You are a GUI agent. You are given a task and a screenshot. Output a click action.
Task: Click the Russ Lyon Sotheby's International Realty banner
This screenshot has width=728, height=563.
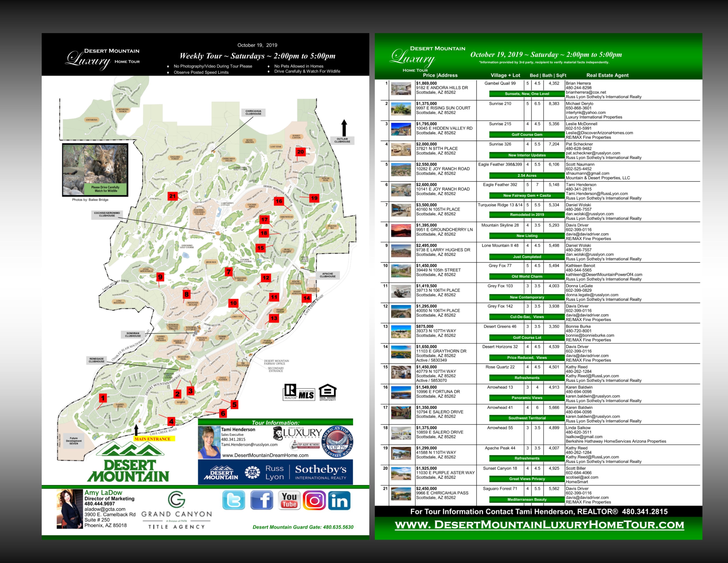(x=275, y=472)
